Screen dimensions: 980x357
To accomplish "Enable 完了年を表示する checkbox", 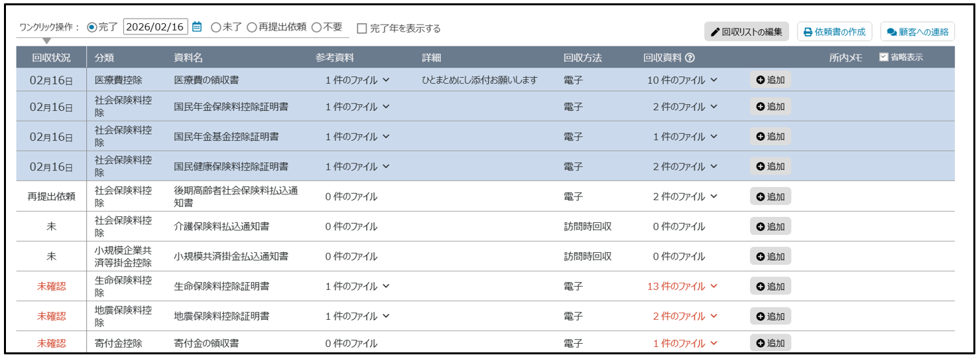I will (362, 29).
